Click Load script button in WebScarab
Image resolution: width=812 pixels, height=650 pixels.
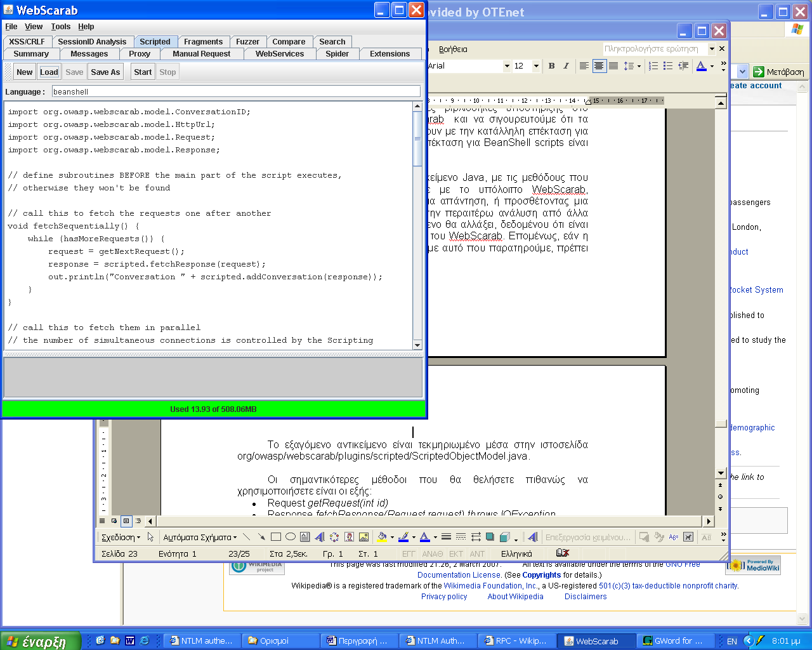(x=49, y=72)
